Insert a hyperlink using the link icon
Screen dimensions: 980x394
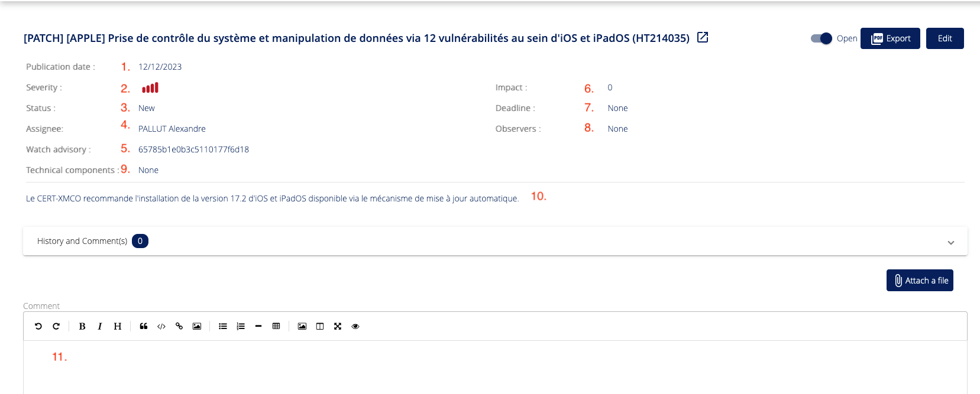(x=179, y=326)
